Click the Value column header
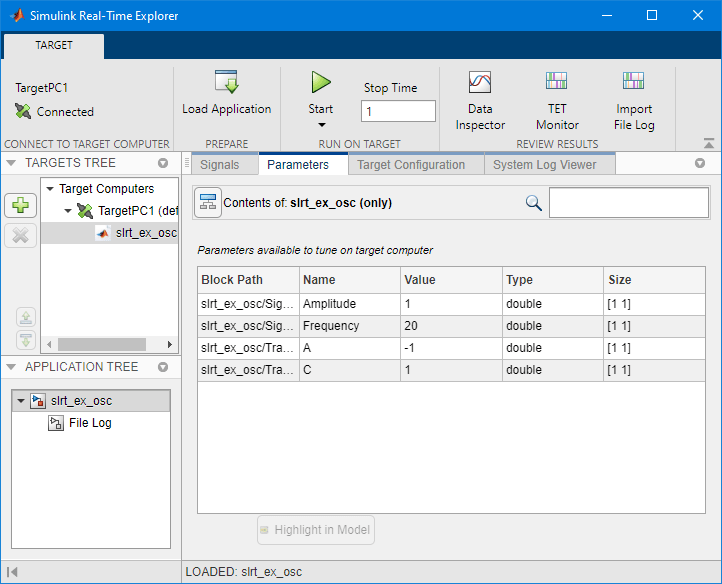 click(452, 280)
